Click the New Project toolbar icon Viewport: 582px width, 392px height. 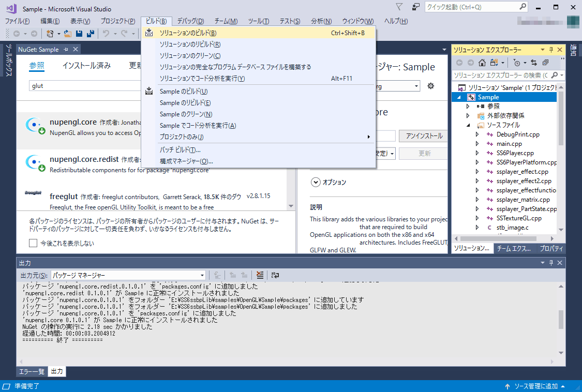50,34
